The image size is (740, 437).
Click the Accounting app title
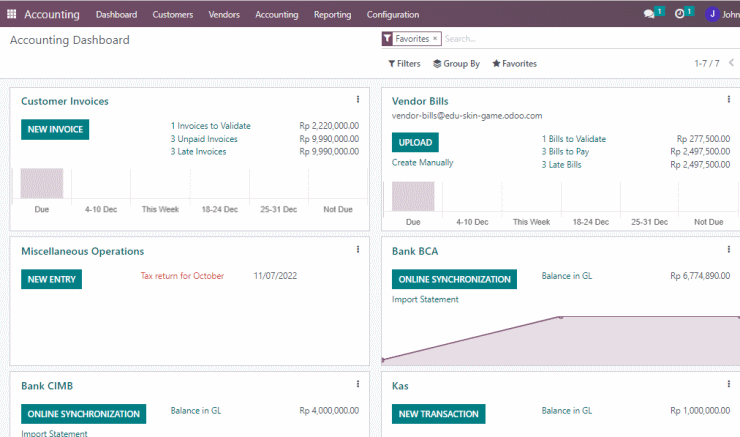[52, 15]
